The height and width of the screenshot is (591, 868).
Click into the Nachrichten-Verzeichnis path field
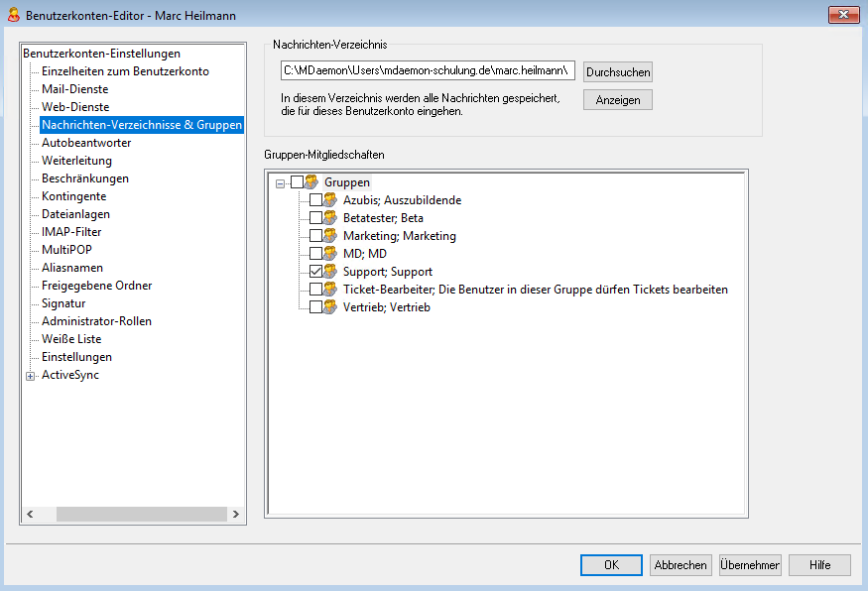pos(428,71)
